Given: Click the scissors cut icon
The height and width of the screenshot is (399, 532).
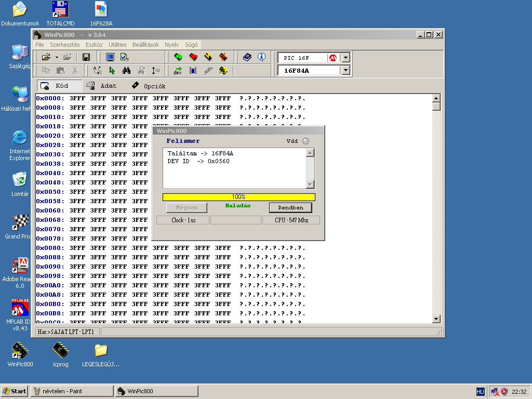Looking at the screenshot, I should pyautogui.click(x=75, y=71).
